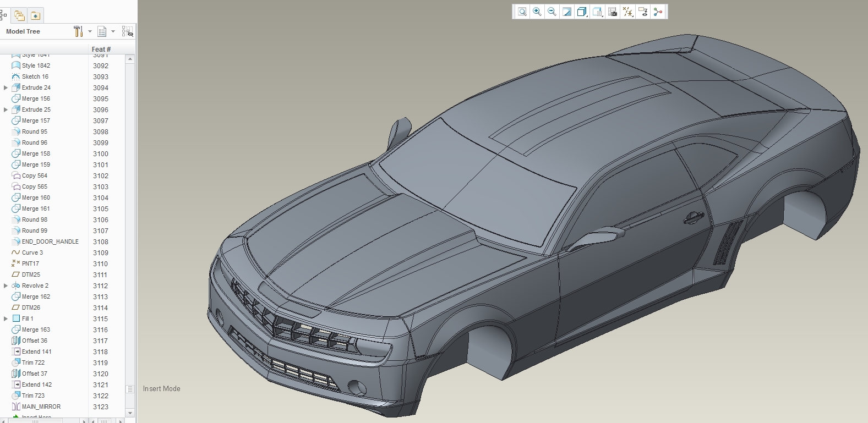Screen dimensions: 868x423
Task: Click the Extrude 24 feature icon
Action: pyautogui.click(x=16, y=87)
